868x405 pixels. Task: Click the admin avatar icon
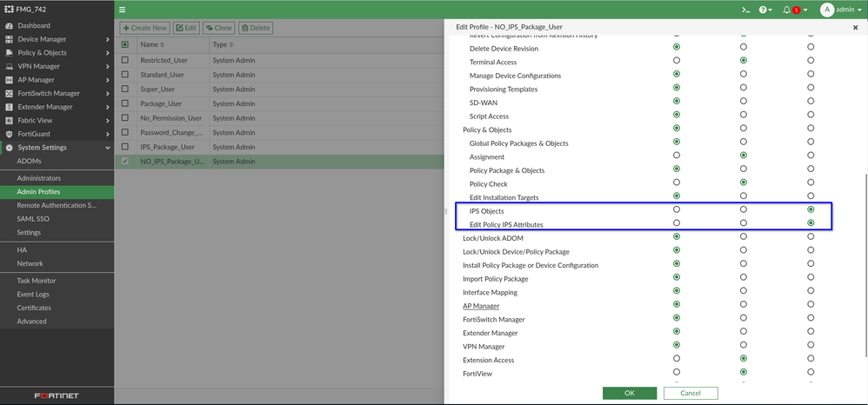[x=827, y=10]
